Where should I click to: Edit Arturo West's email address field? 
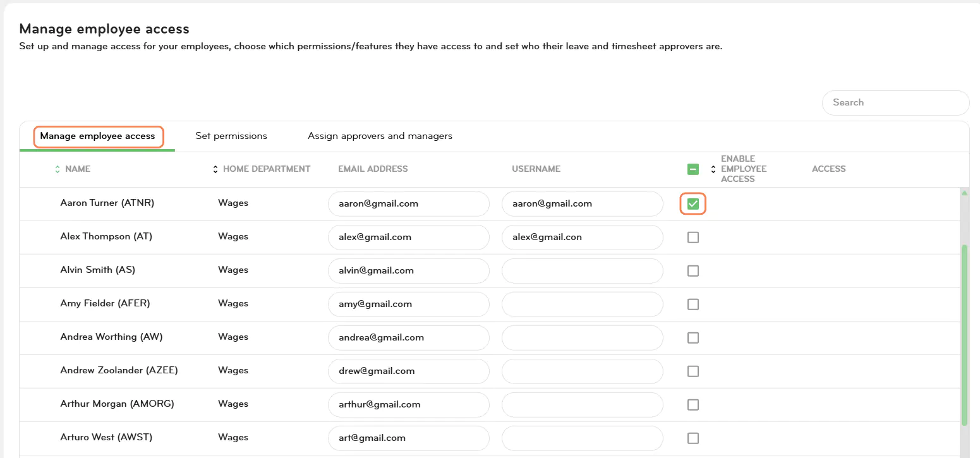click(x=409, y=438)
